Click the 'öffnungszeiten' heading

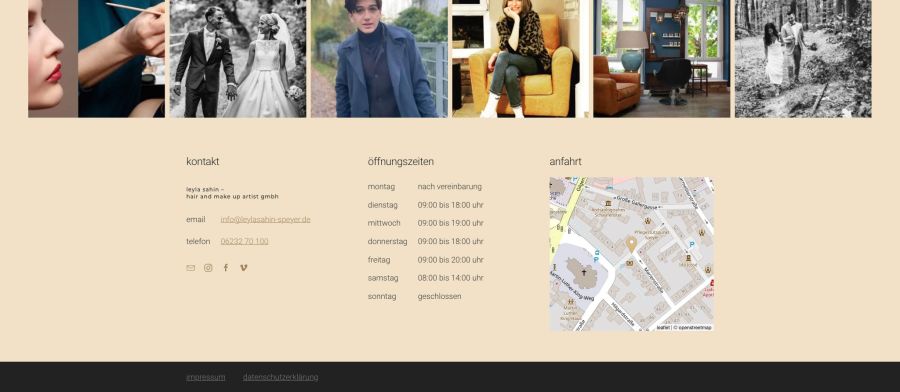pos(401,161)
